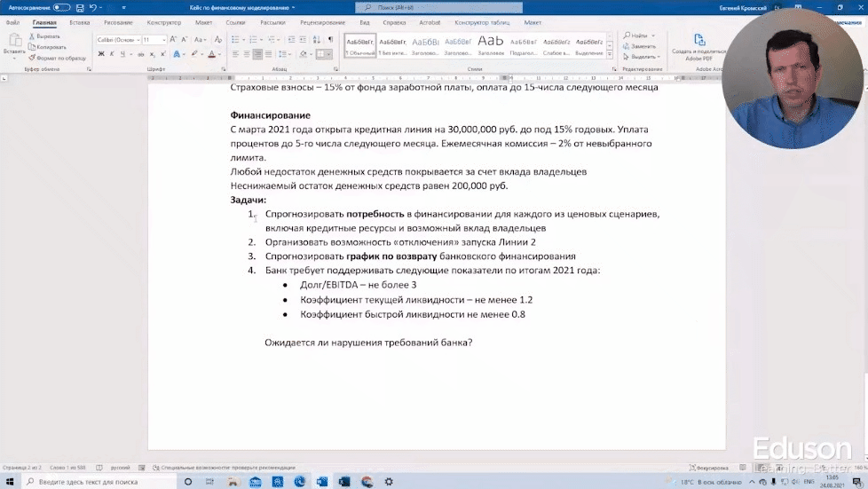Viewport: 868px width, 489px height.
Task: Toggle Superscript formatting
Action: [162, 54]
